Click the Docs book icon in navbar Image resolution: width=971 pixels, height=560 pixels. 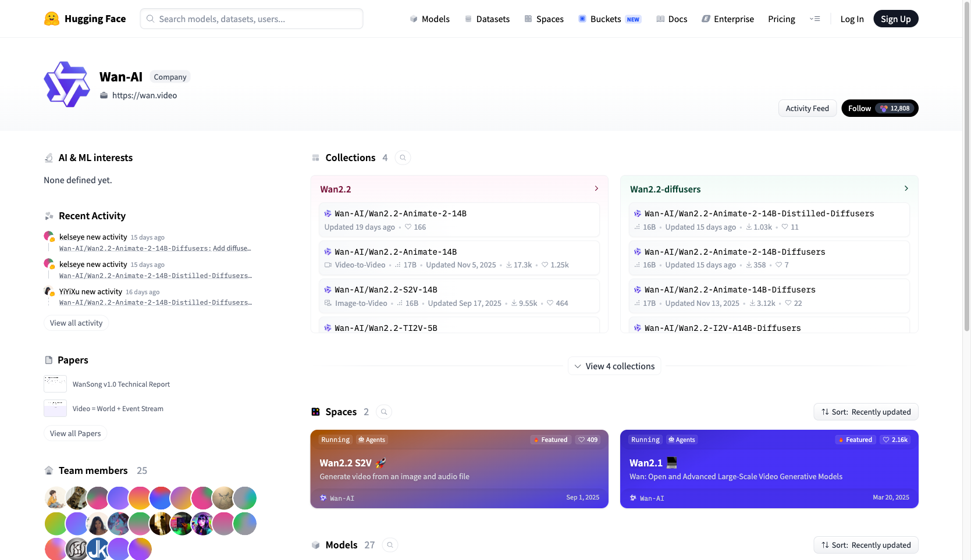pyautogui.click(x=660, y=19)
